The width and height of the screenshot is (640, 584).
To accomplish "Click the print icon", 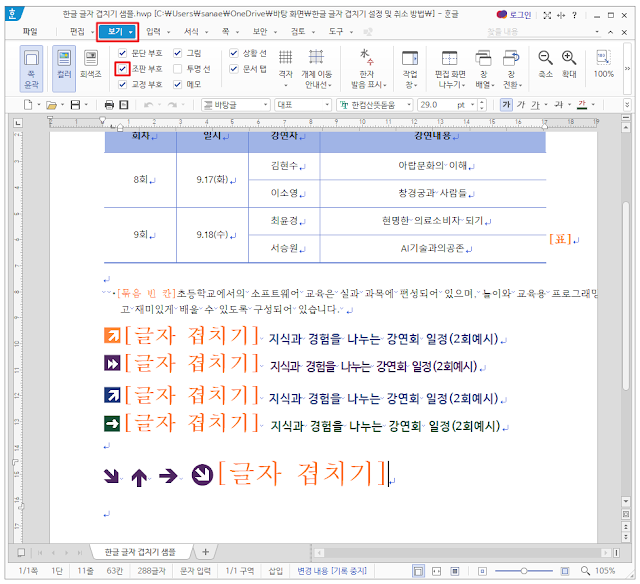I will point(109,105).
